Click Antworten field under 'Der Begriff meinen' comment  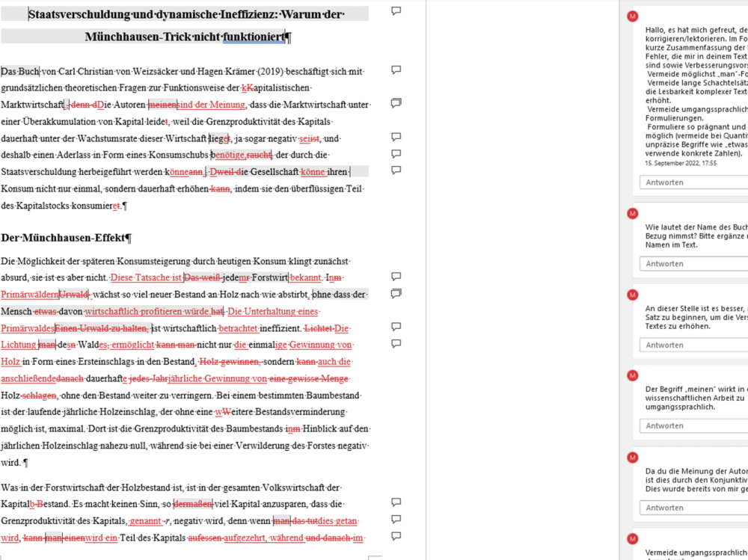[693, 426]
